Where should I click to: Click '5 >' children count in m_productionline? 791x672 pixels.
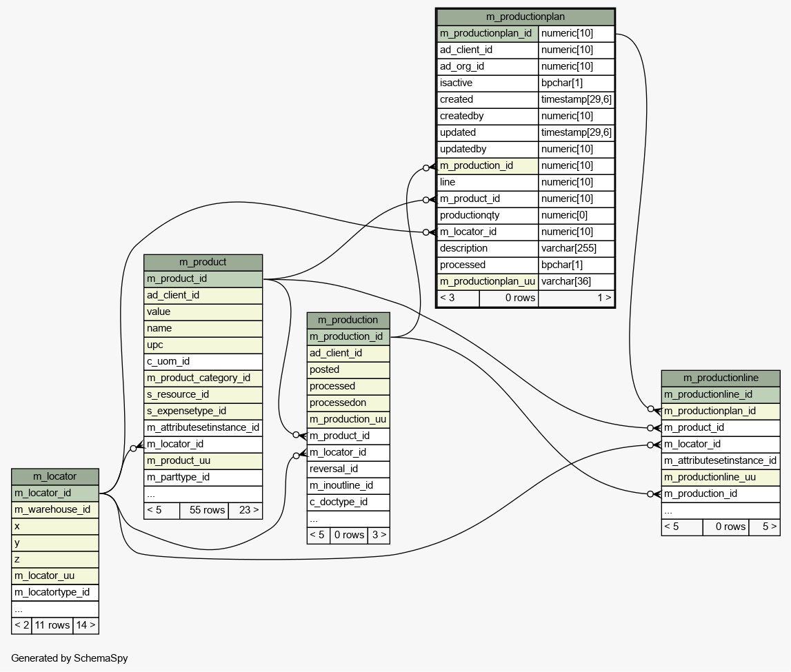[x=764, y=527]
